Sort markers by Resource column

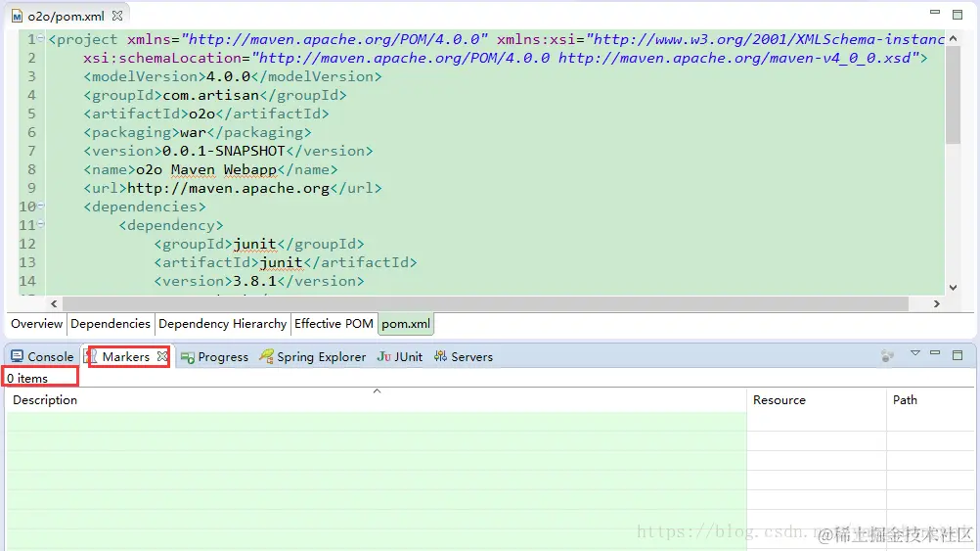817,399
